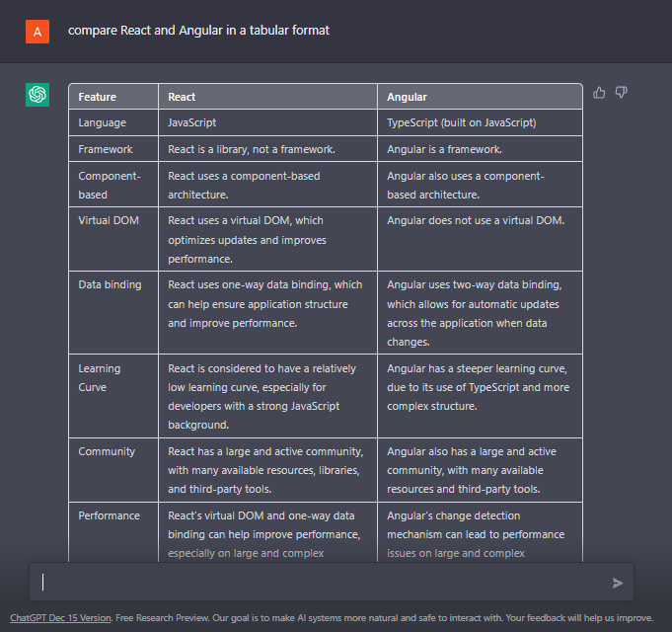The height and width of the screenshot is (632, 672).
Task: Click the green ChatGPT logo icon
Action: pos(37,94)
